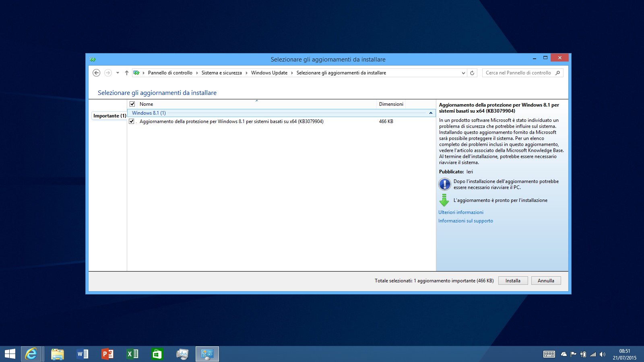
Task: Open the Windows Start button
Action: pyautogui.click(x=10, y=354)
